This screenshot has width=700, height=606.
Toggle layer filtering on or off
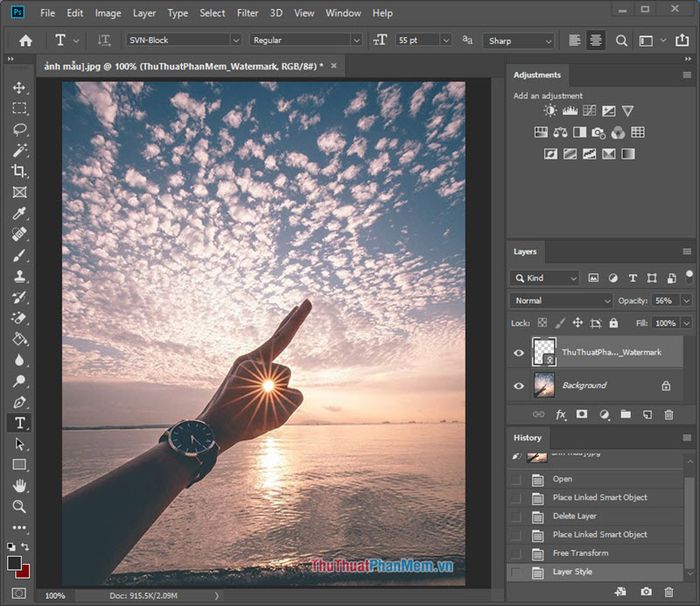[x=689, y=275]
